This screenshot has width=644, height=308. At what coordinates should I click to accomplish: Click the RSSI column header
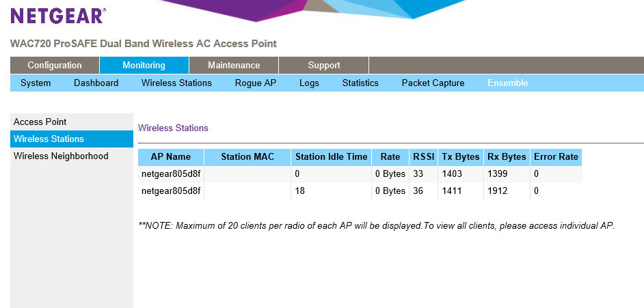click(x=423, y=157)
